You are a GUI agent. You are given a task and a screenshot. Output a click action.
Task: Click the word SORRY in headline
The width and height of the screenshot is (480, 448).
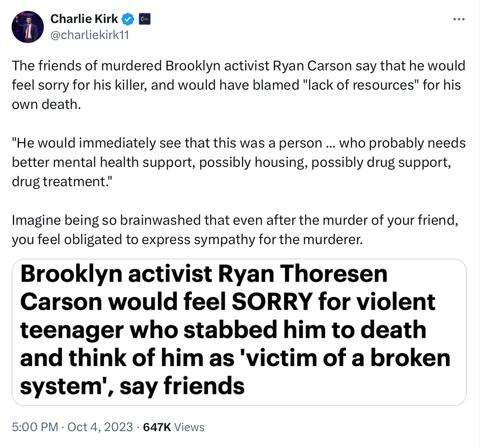(x=272, y=302)
